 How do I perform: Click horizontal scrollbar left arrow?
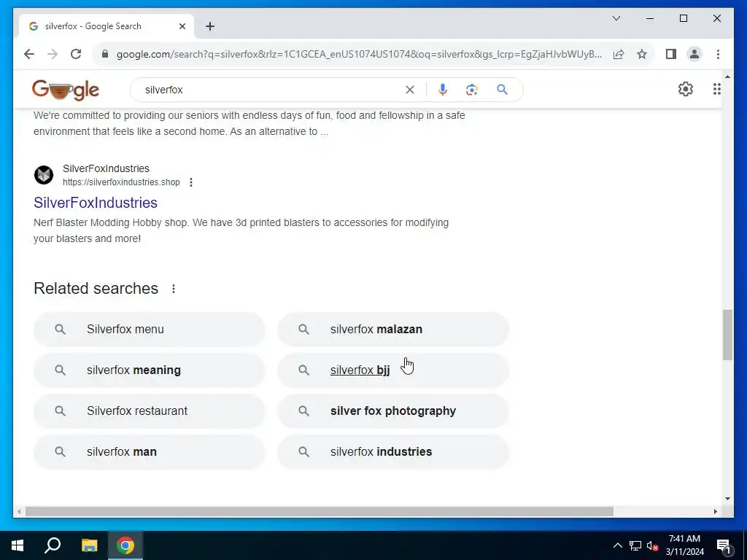point(19,511)
